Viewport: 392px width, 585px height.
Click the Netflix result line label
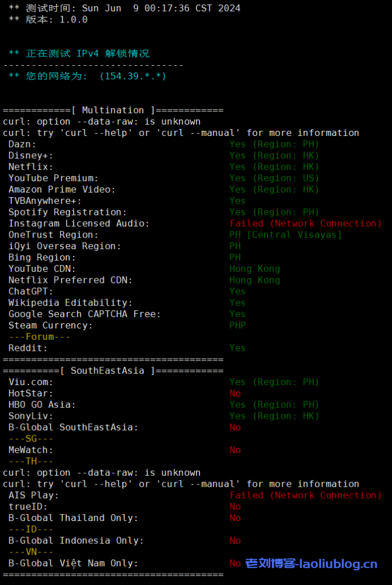click(31, 167)
